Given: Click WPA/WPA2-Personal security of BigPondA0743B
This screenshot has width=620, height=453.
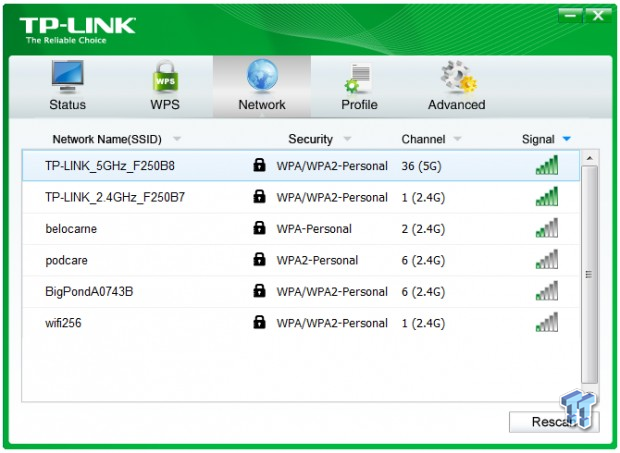Looking at the screenshot, I should tap(332, 291).
